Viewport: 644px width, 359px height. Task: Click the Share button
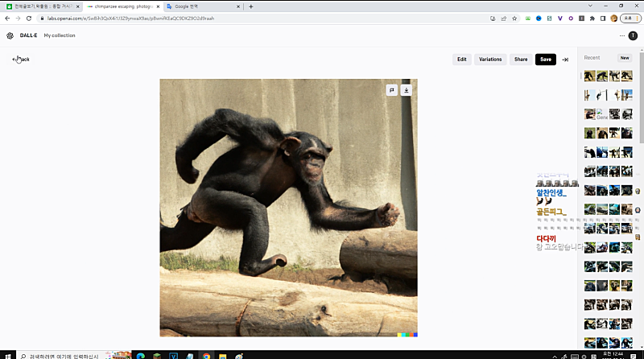tap(521, 60)
